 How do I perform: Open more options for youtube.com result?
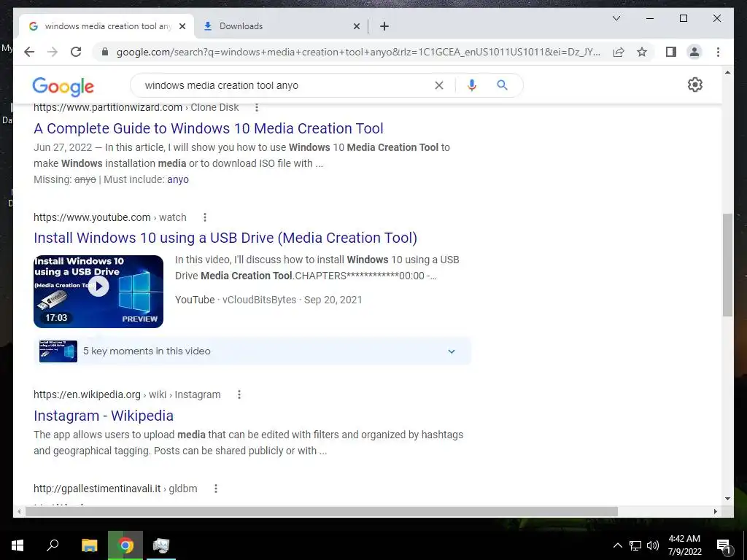point(205,217)
